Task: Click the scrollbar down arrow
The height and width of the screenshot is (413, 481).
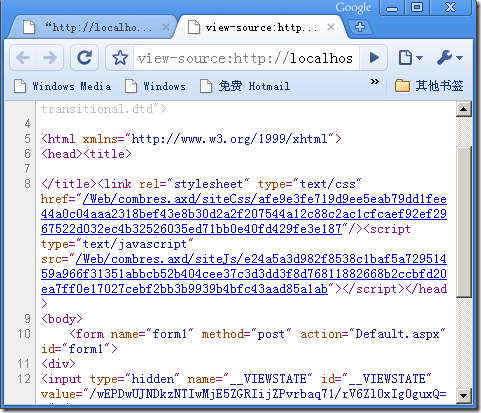Action: [463, 396]
